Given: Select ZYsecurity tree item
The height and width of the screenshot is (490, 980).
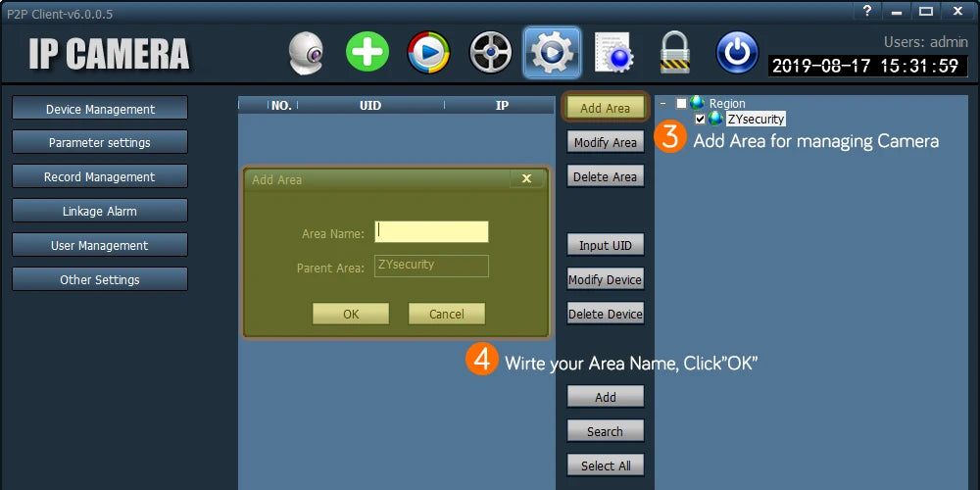Looking at the screenshot, I should pos(755,119).
